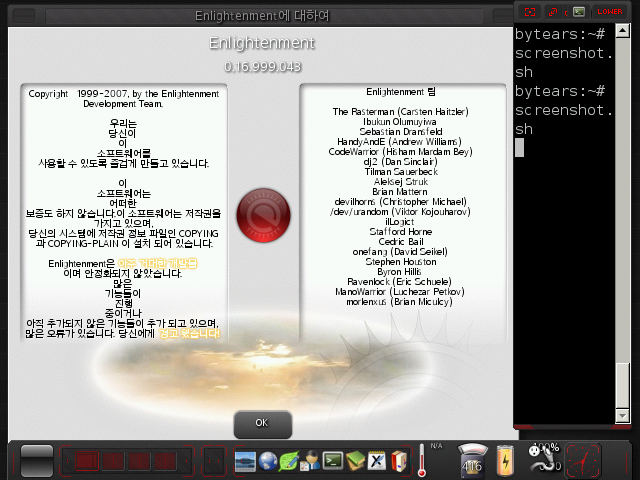The height and width of the screenshot is (480, 640).
Task: Click the LOWER button on the terminal window
Action: click(609, 12)
